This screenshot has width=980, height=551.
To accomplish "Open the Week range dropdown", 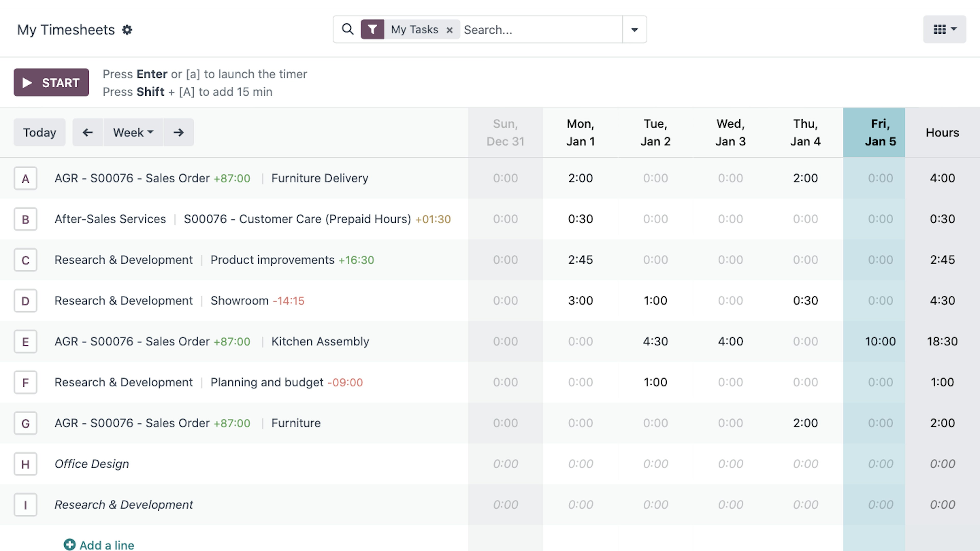I will coord(133,132).
